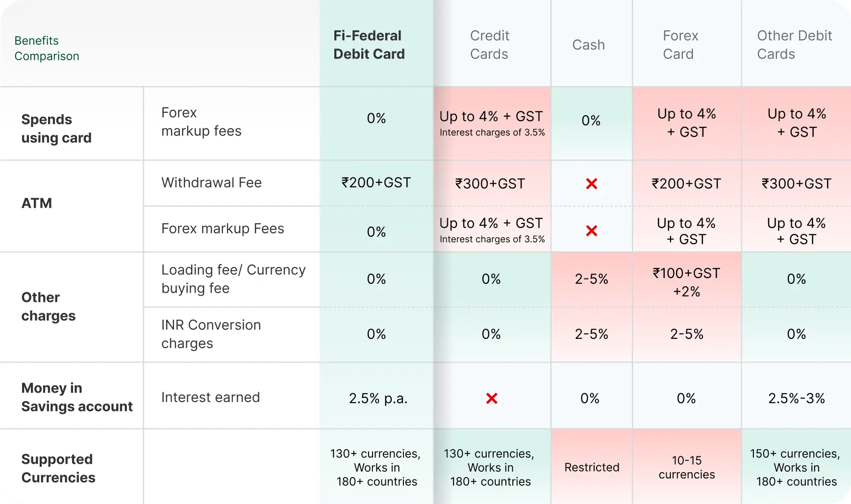The height and width of the screenshot is (504, 851).
Task: Click the 2.5% p.a. interest earned cell
Action: [x=378, y=399]
